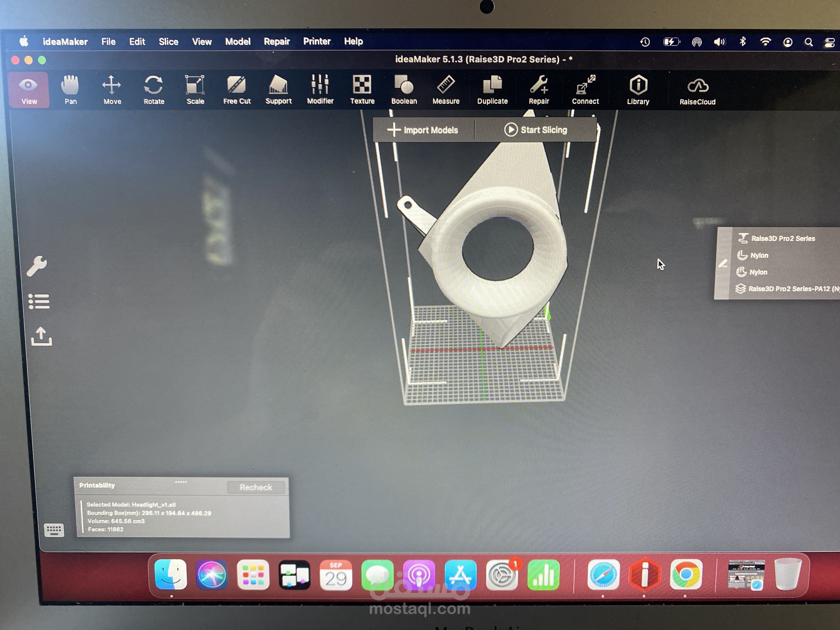The height and width of the screenshot is (630, 840).
Task: Open the App Store from the Dock
Action: pos(460,575)
